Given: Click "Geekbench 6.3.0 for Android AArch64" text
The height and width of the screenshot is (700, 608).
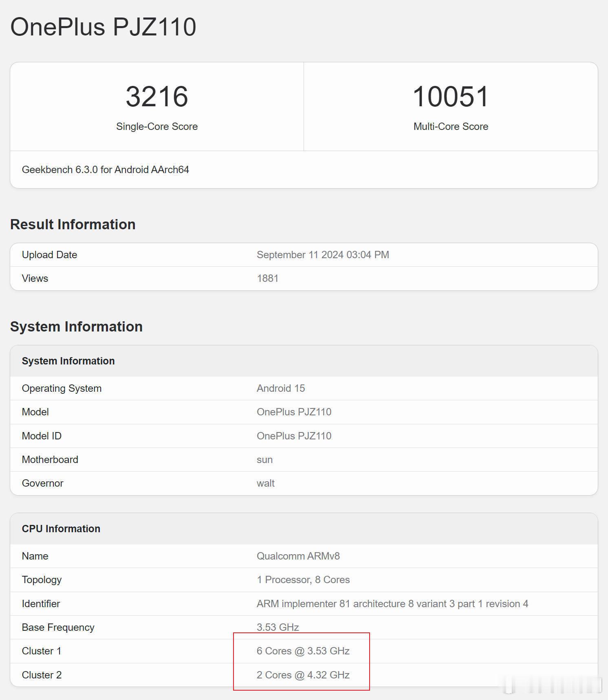Looking at the screenshot, I should click(106, 169).
